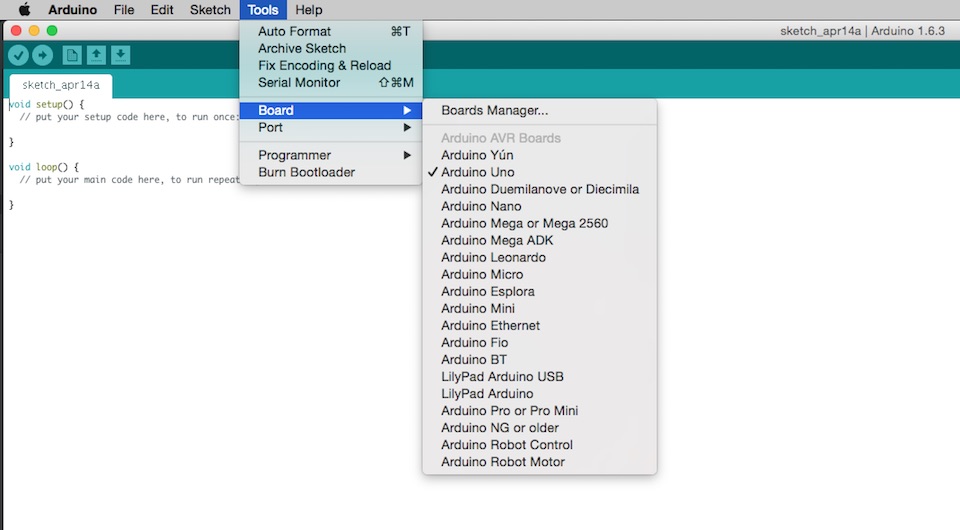Select the Arduino Esplora board
This screenshot has width=960, height=530.
[x=539, y=292]
